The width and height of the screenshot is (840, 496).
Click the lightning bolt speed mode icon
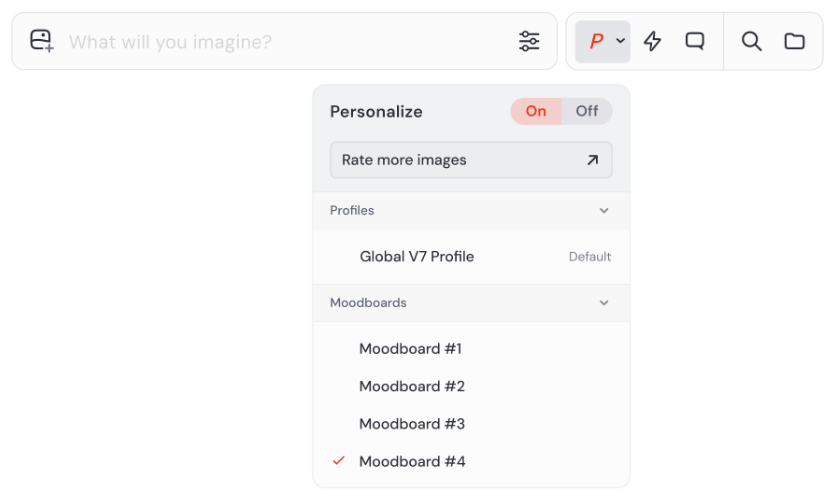[x=652, y=41]
